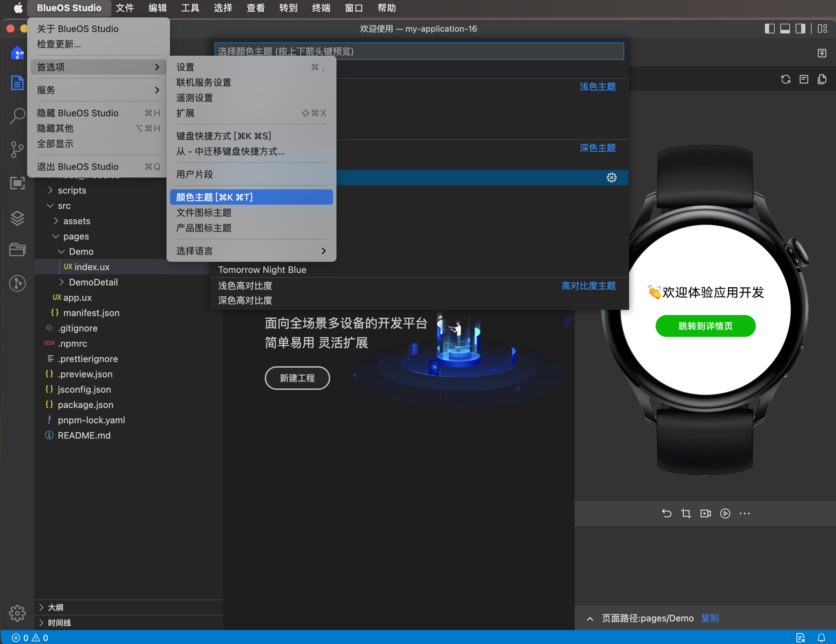The image size is (836, 644).
Task: Select 用户片段 menu item
Action: pos(251,174)
